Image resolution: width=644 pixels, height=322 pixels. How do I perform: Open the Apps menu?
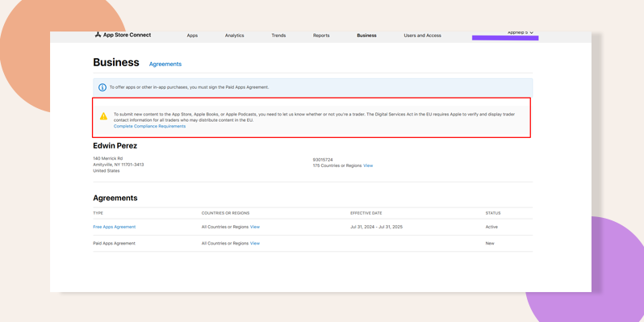tap(192, 36)
